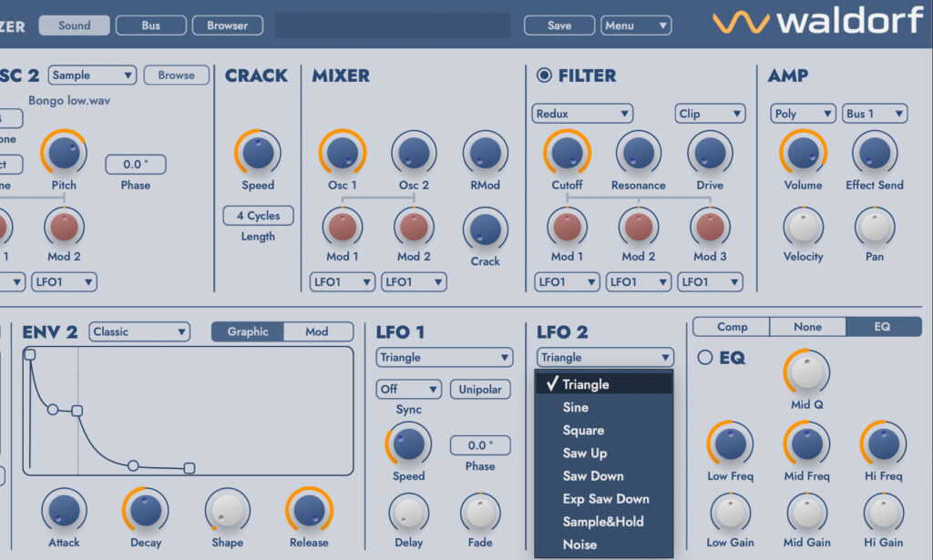Open the ENV 2 Classic dropdown

(x=138, y=331)
